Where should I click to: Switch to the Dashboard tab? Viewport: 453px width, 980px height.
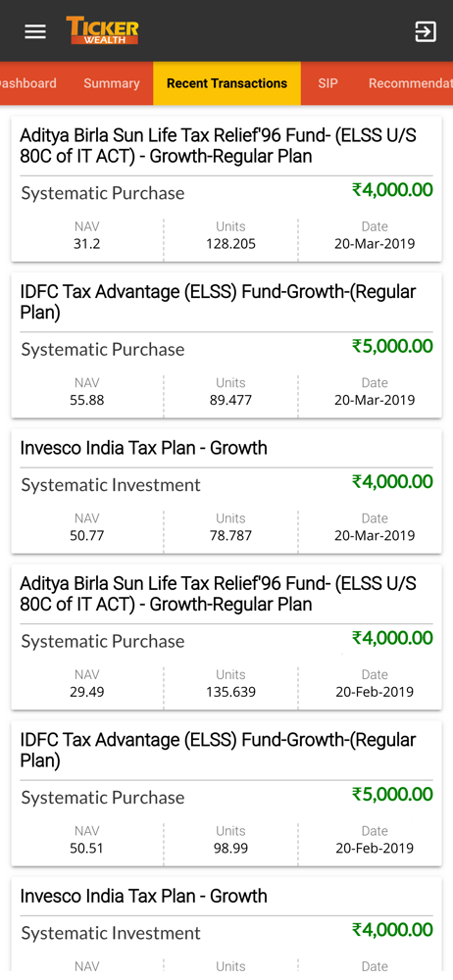(26, 83)
